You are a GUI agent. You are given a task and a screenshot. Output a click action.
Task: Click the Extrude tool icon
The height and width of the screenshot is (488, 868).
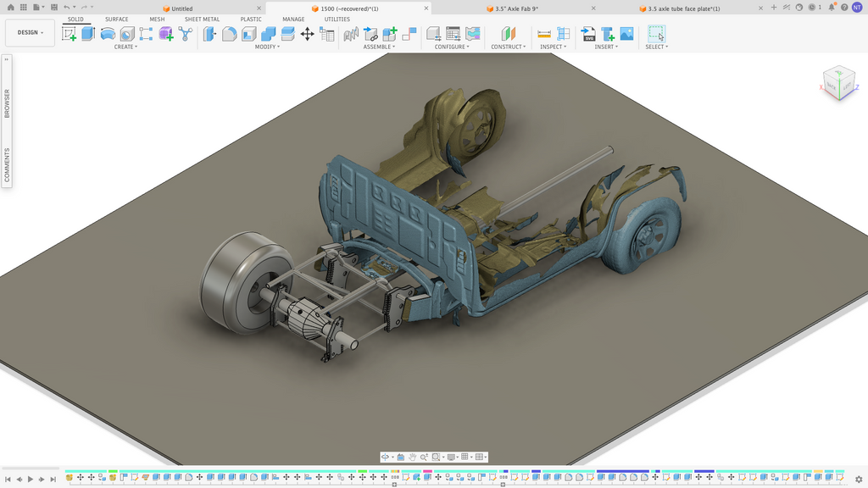[88, 34]
